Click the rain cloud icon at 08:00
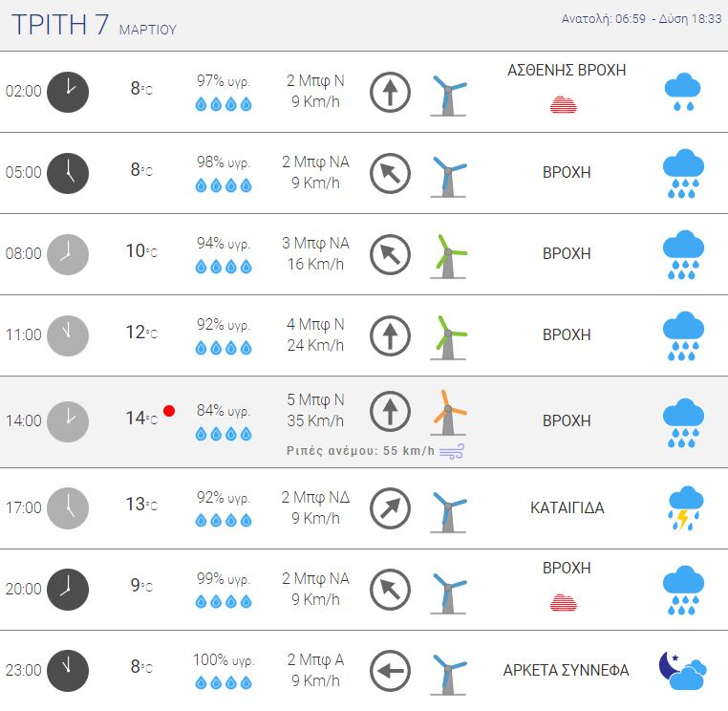The width and height of the screenshot is (728, 711). (x=683, y=254)
